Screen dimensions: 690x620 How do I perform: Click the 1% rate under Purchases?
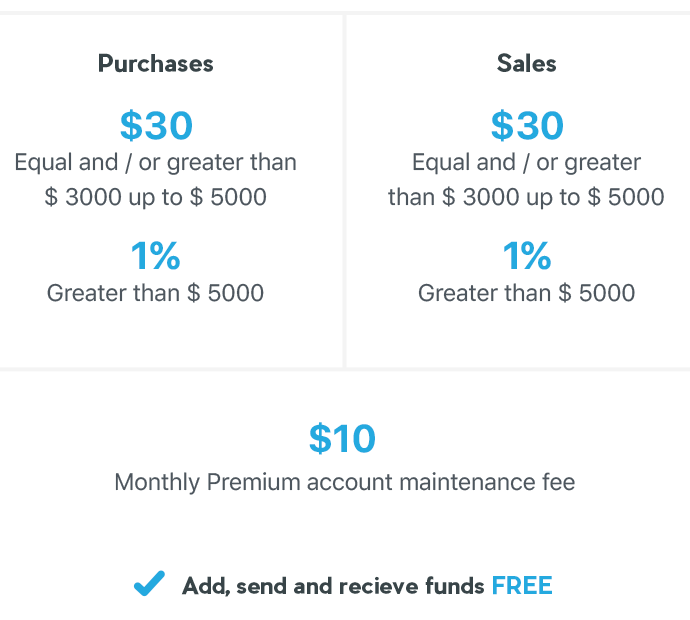point(156,256)
